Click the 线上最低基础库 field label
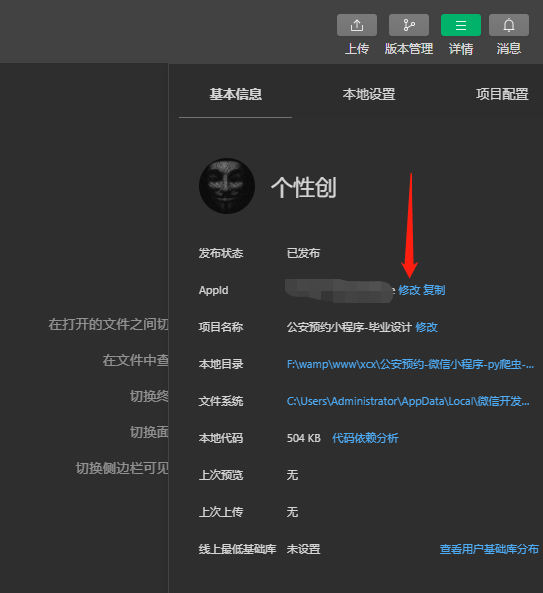Viewport: 543px width, 593px height. tap(237, 549)
